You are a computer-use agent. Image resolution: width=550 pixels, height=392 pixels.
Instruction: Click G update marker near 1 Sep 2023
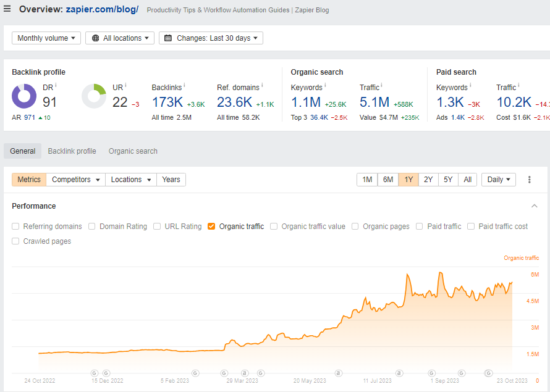pyautogui.click(x=432, y=373)
